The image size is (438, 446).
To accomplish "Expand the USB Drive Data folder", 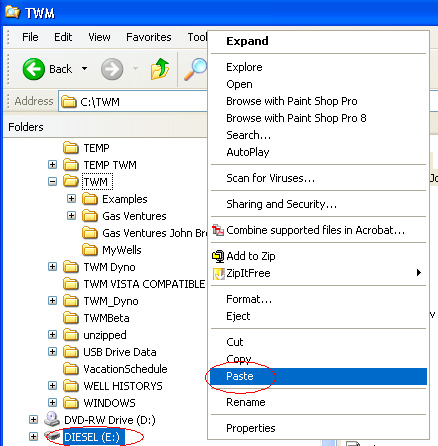I will [52, 351].
